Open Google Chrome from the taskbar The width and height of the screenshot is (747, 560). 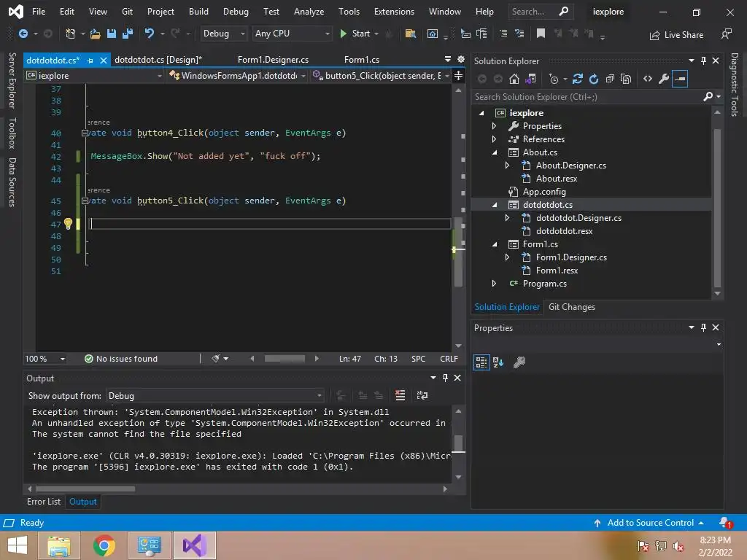[104, 545]
